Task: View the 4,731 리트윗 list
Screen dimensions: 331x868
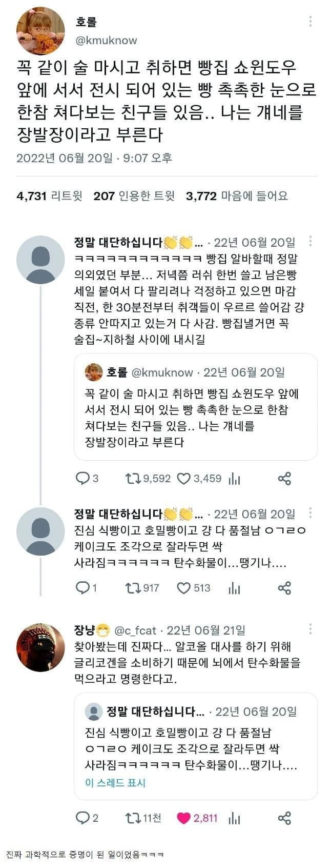Action: click(x=49, y=195)
